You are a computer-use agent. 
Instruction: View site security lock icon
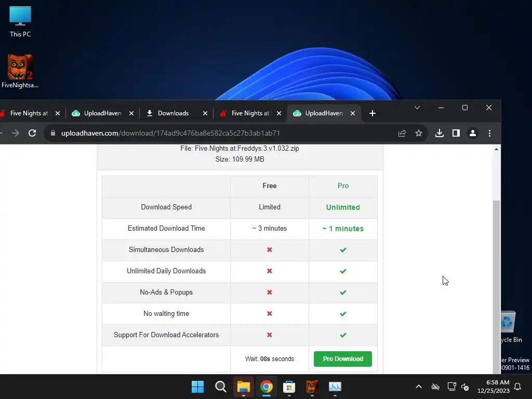tap(52, 133)
